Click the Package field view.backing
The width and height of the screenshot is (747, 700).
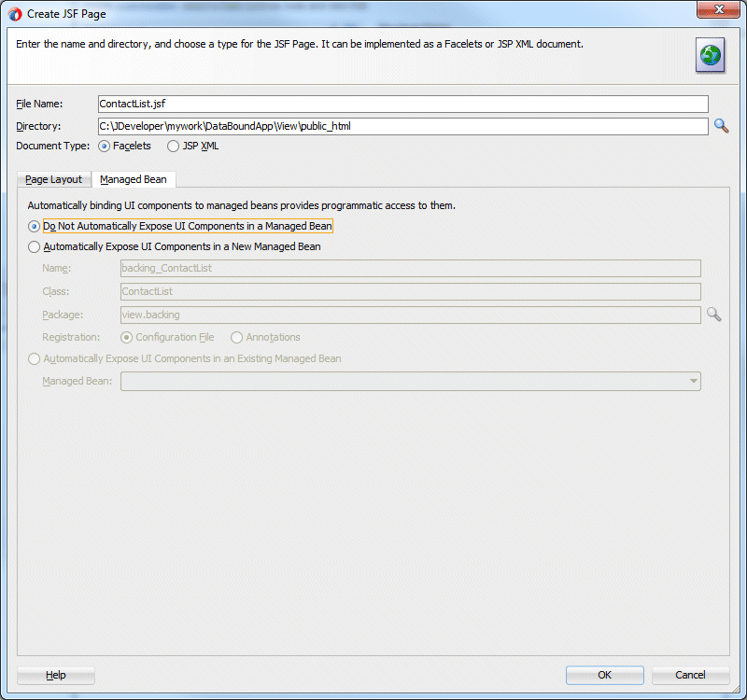[411, 315]
